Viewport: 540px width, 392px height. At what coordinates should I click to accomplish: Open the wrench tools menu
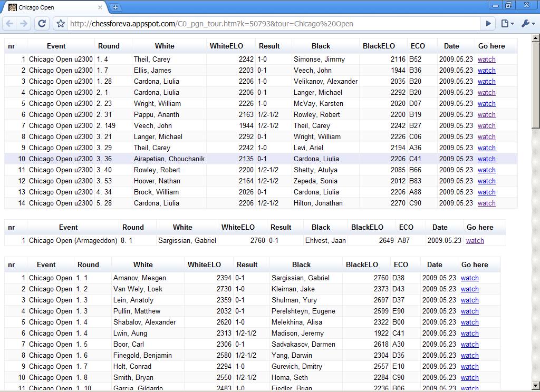click(x=527, y=24)
